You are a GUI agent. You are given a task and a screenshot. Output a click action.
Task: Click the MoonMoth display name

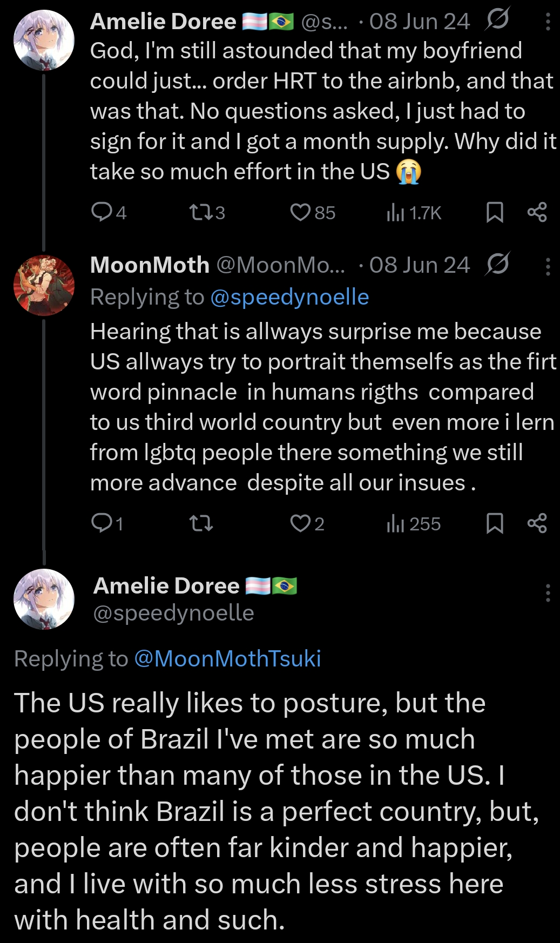pos(150,265)
